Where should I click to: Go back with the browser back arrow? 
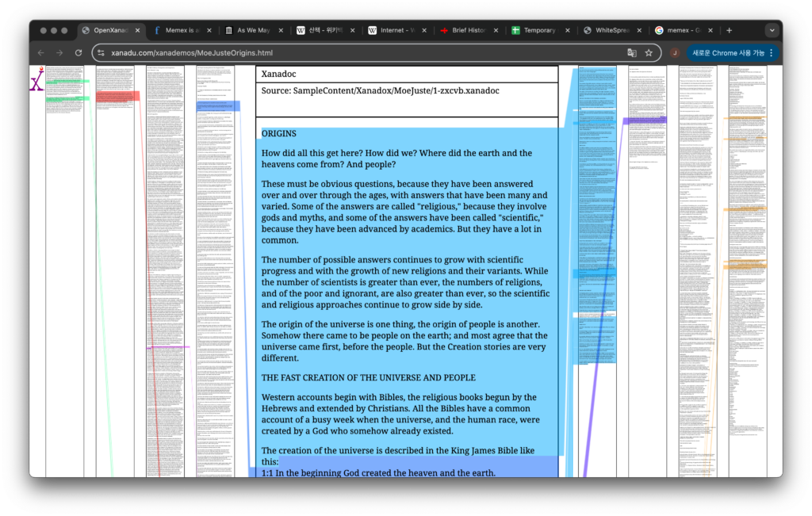pyautogui.click(x=40, y=52)
